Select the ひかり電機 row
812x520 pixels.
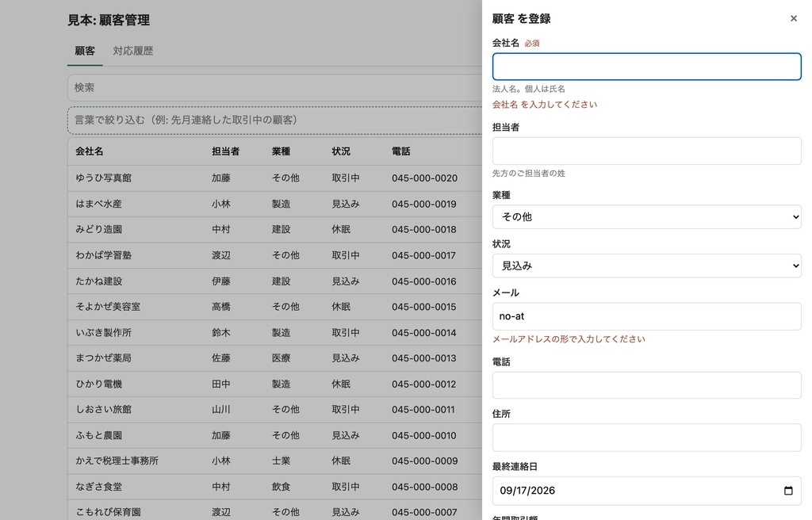coord(274,384)
